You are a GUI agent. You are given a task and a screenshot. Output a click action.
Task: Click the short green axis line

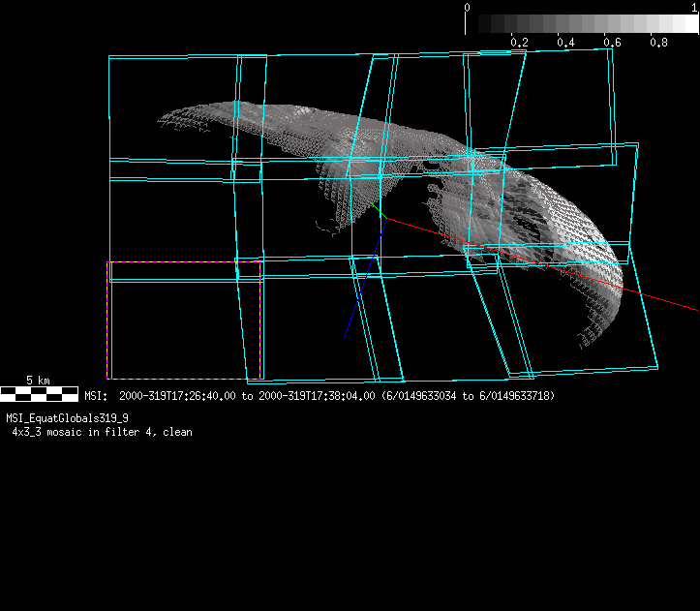point(377,209)
